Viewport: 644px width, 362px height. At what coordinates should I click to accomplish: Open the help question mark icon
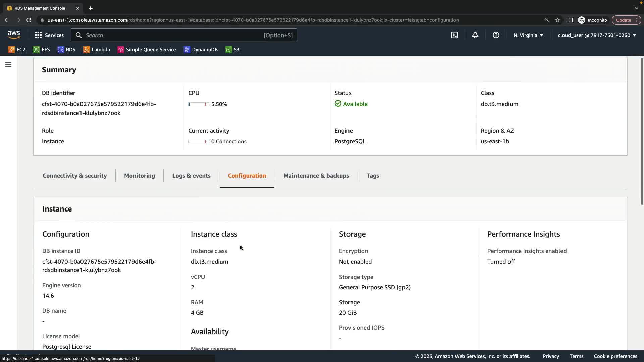pos(496,35)
